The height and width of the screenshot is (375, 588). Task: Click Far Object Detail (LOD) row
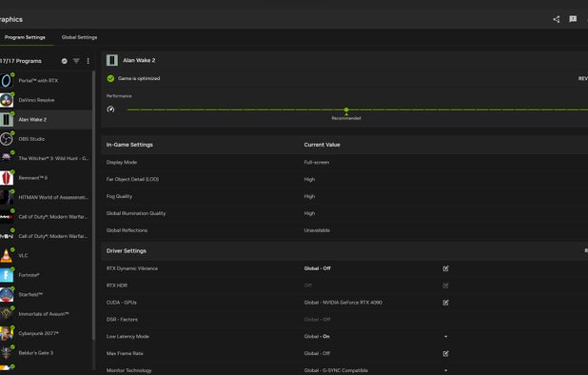point(345,179)
